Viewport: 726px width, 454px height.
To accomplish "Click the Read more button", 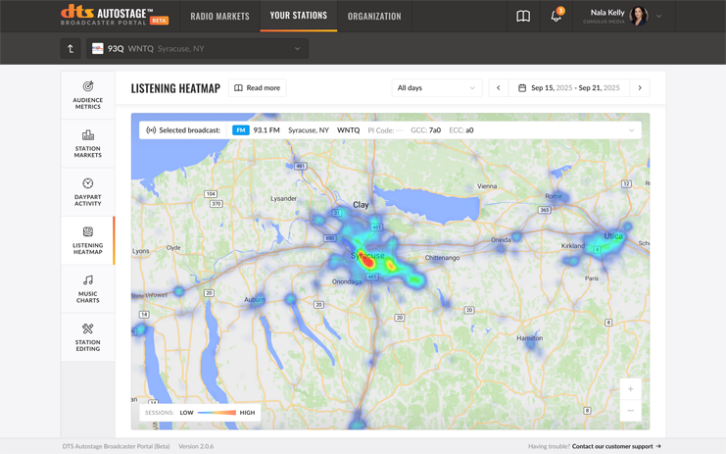I will click(257, 88).
